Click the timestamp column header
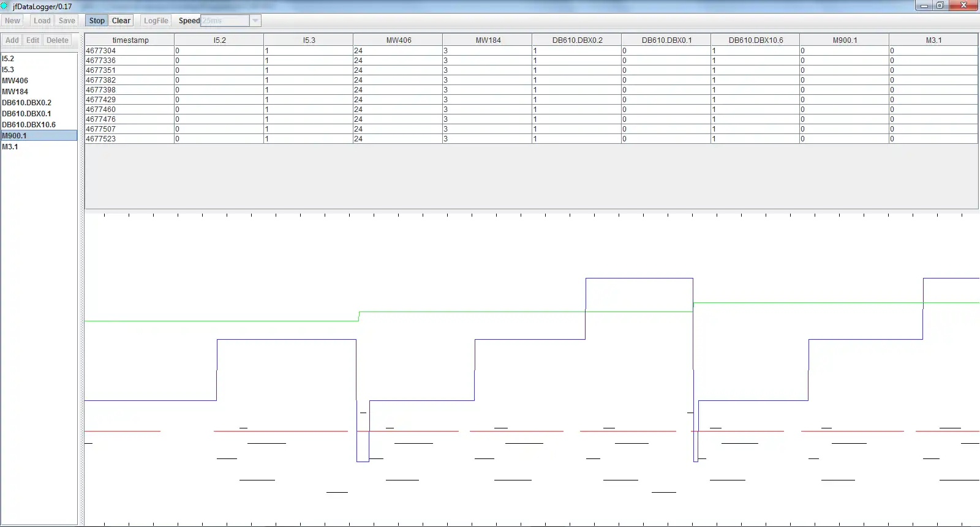The height and width of the screenshot is (527, 980). [130, 40]
